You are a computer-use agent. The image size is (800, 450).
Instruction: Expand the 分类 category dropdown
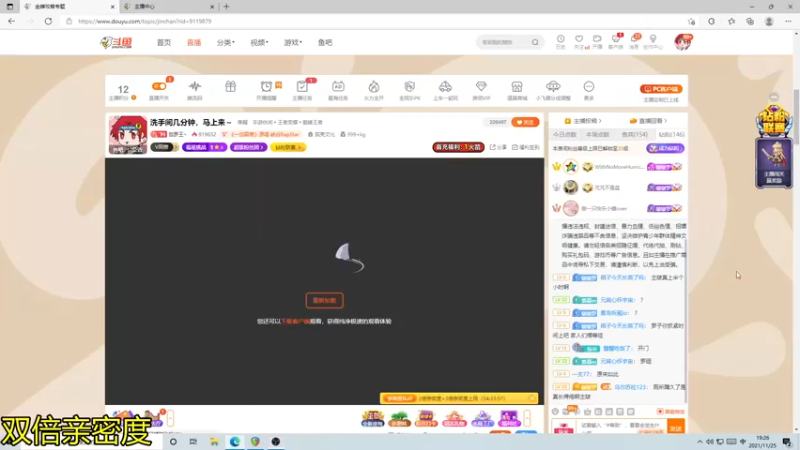click(225, 42)
